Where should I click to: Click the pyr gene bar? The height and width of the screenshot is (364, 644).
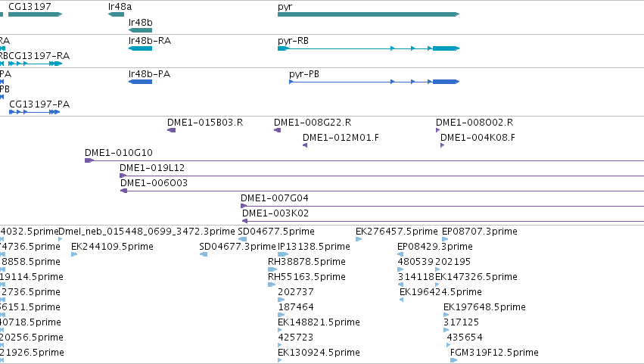point(369,14)
